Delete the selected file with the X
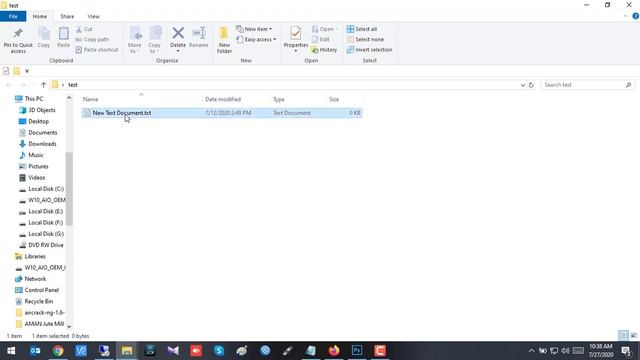 point(178,33)
